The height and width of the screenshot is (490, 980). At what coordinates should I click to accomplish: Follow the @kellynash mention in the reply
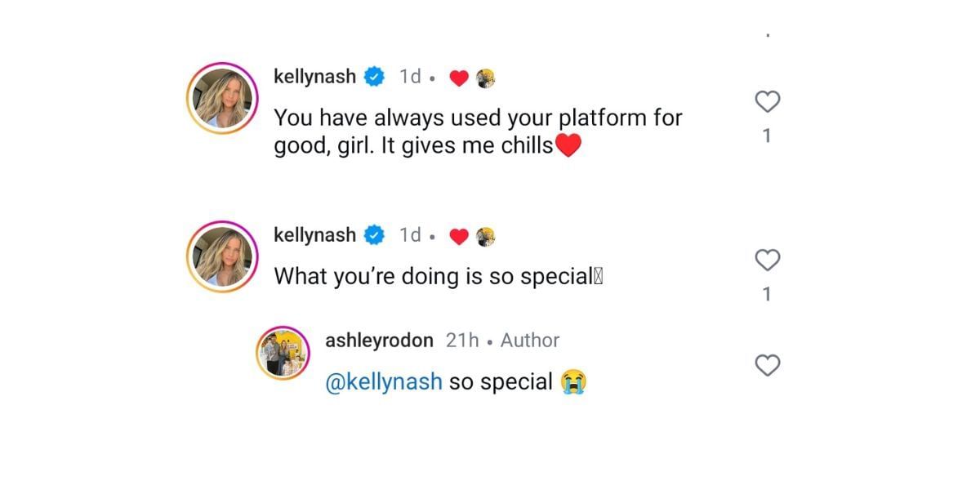[384, 381]
